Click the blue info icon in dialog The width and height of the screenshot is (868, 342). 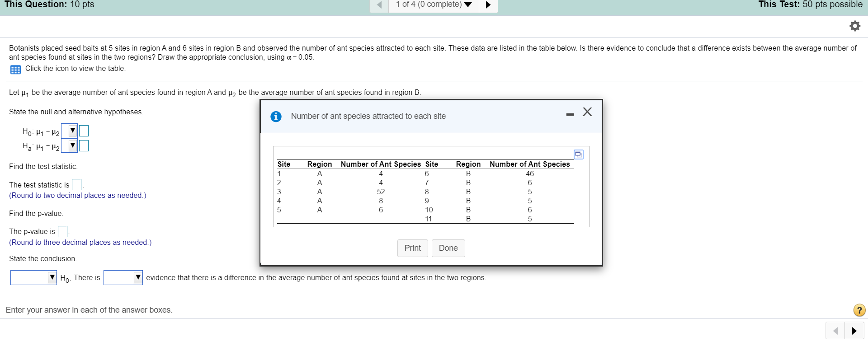[276, 117]
